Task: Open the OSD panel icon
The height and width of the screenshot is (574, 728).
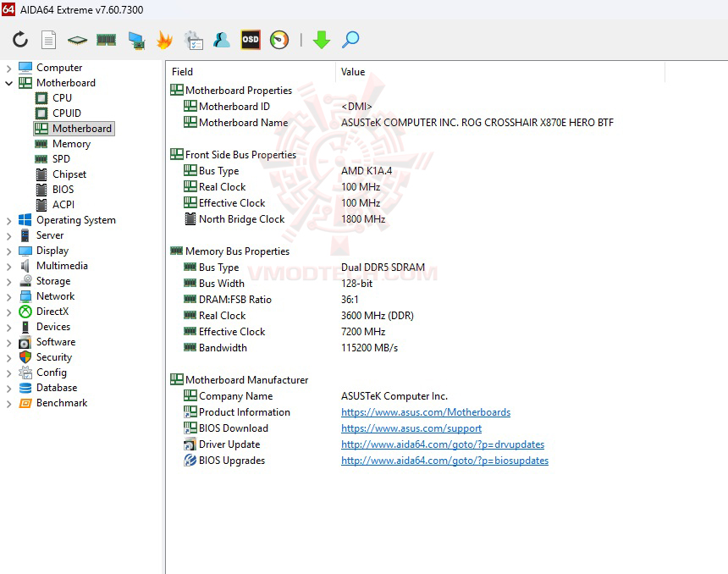Action: 251,40
